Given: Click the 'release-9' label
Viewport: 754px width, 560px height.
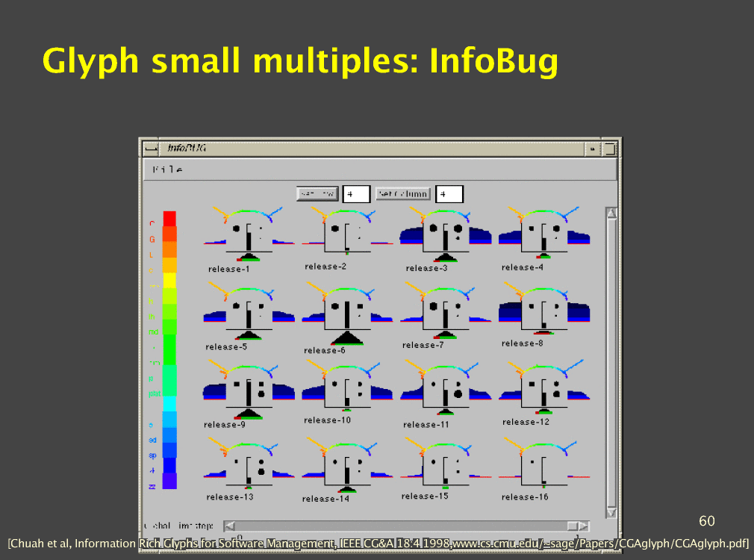Looking at the screenshot, I should coord(225,424).
